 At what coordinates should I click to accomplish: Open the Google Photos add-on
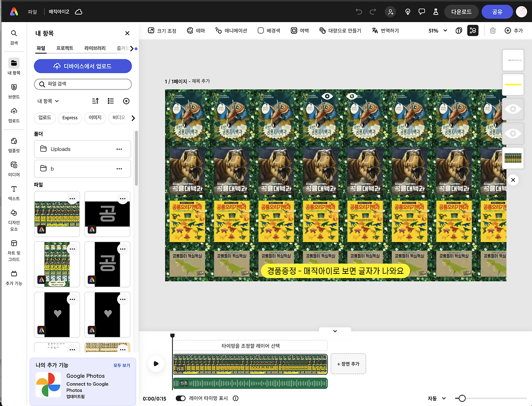tap(83, 385)
